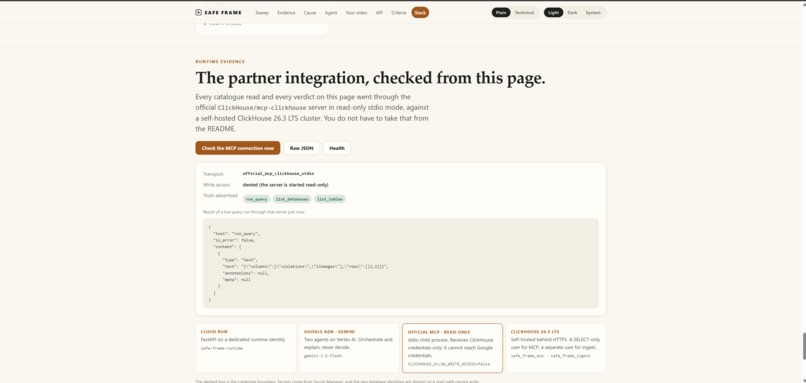
Task: Go to the Evidence section
Action: click(286, 12)
